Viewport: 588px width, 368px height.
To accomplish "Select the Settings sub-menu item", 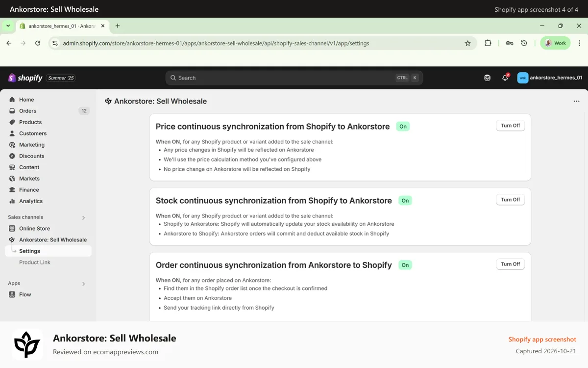I will pyautogui.click(x=48, y=251).
